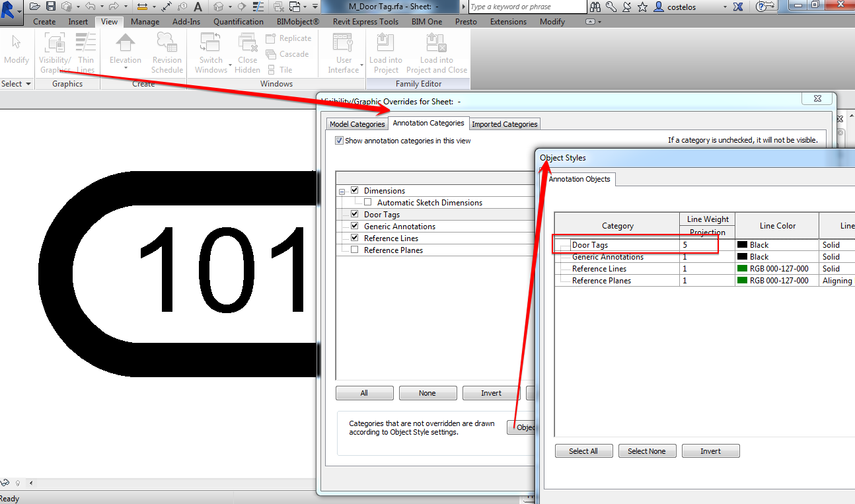Screen dimensions: 855x504
Task: Activate the Text tool in Quick Access toolbar
Action: [x=198, y=6]
